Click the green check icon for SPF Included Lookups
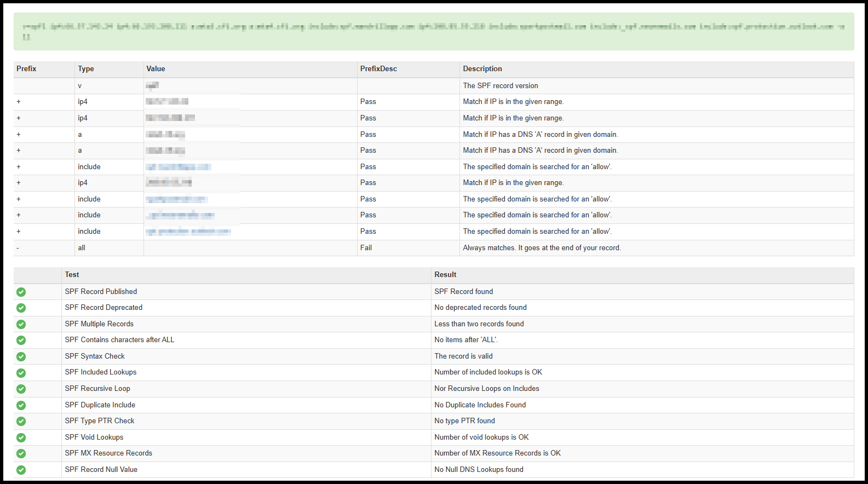This screenshot has height=484, width=868. 21,373
